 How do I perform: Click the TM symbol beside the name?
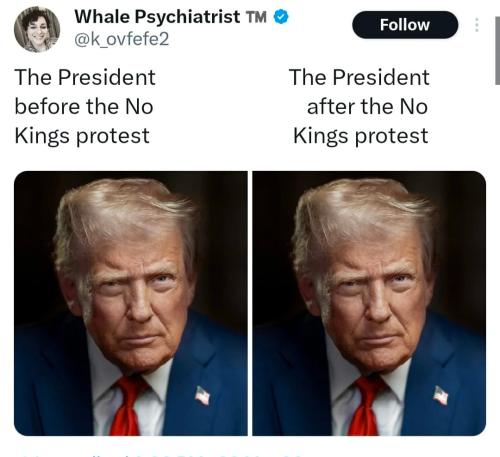[x=256, y=17]
